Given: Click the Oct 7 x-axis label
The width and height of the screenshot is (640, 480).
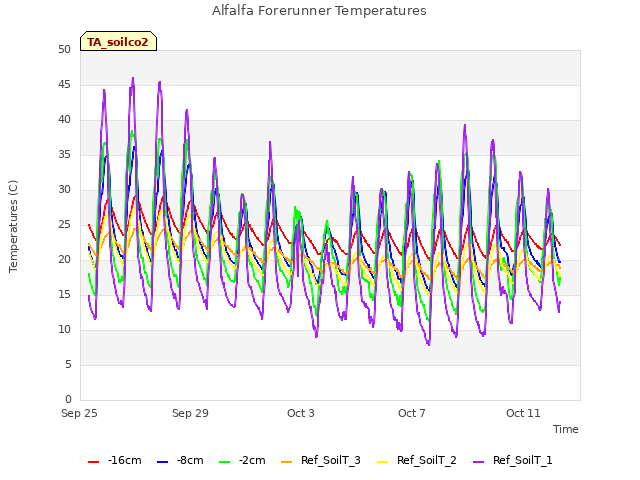Looking at the screenshot, I should tap(412, 413).
